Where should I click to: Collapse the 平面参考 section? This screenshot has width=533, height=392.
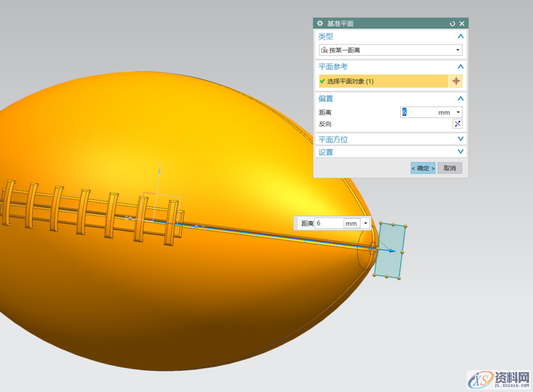(460, 67)
